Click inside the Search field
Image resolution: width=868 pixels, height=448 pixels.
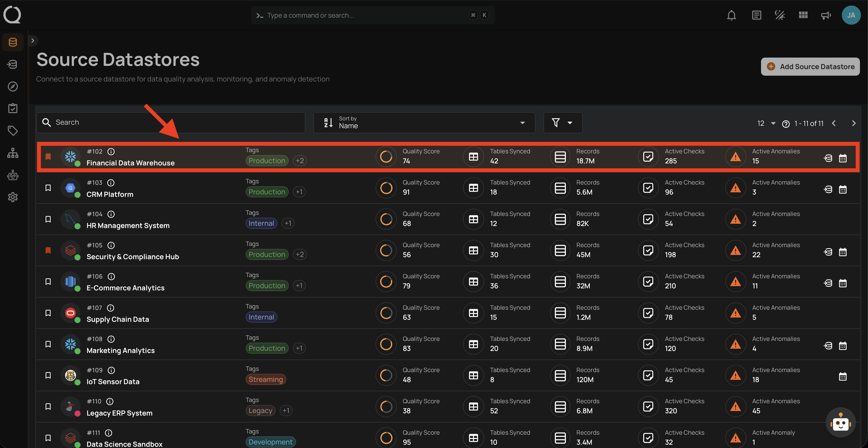[135, 122]
